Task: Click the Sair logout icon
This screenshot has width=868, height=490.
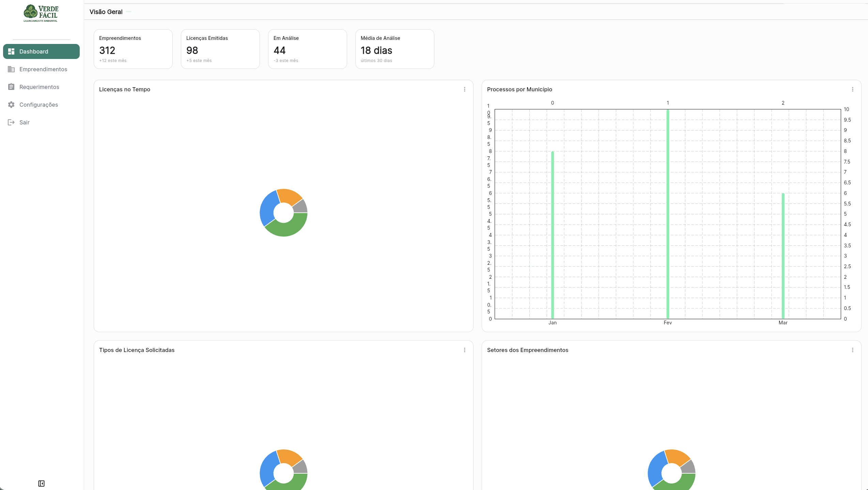Action: click(x=11, y=122)
